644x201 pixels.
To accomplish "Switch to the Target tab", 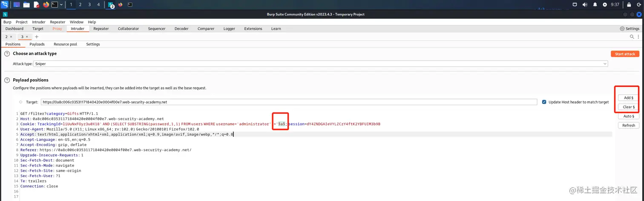I will (38, 29).
